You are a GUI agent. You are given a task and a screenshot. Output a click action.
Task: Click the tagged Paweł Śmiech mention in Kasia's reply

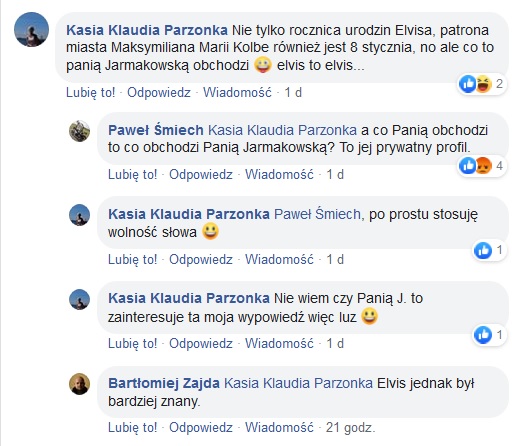click(x=317, y=214)
